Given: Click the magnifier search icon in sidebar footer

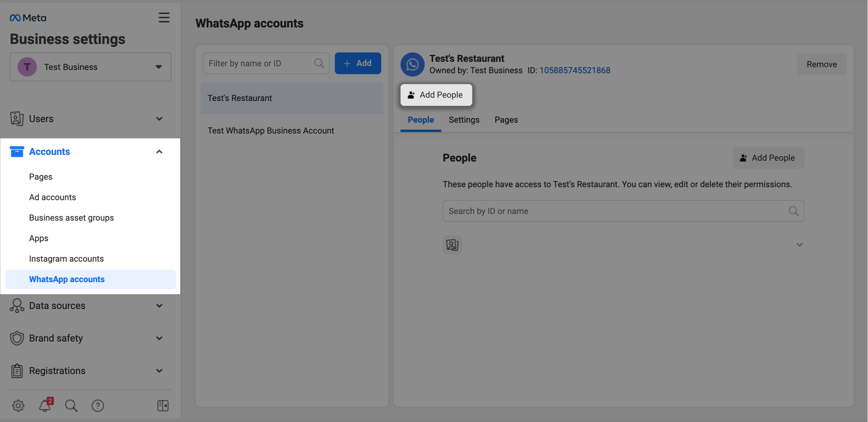Looking at the screenshot, I should tap(71, 405).
